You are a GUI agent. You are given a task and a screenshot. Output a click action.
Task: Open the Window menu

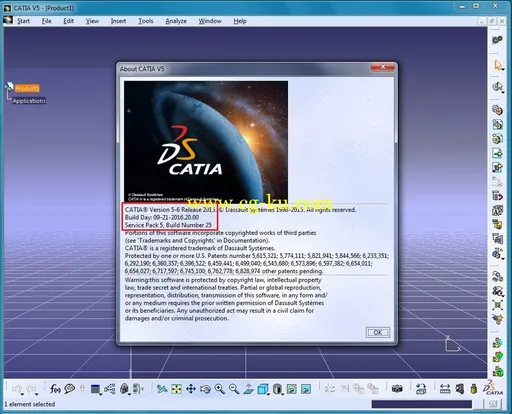tap(210, 21)
